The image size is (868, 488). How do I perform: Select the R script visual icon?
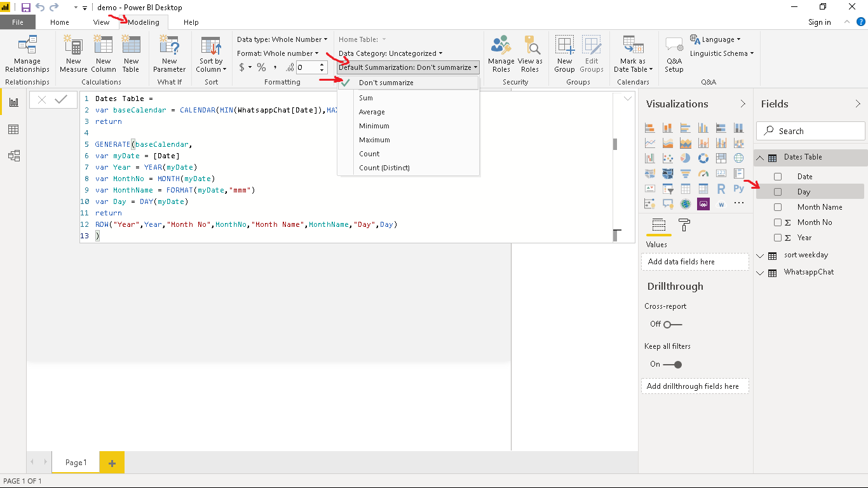click(x=721, y=188)
